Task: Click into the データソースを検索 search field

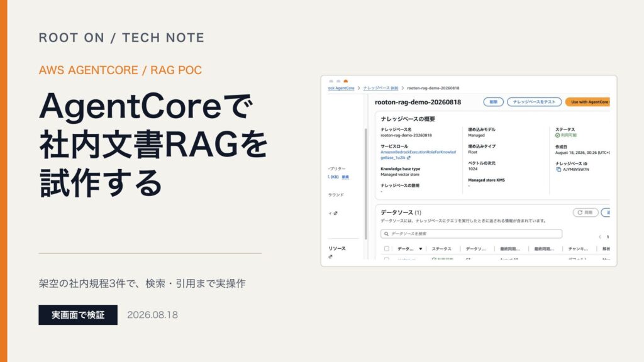Action: (471, 234)
